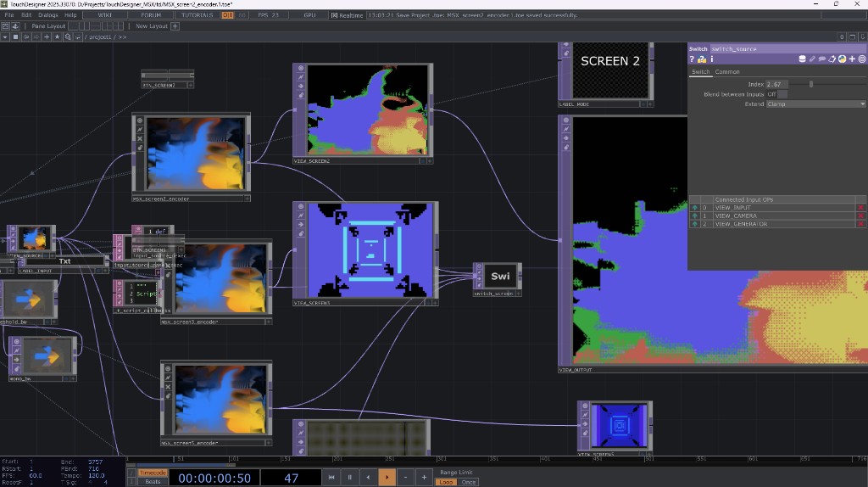The width and height of the screenshot is (868, 487).
Task: Click the bookmark star icon
Action: pyautogui.click(x=57, y=37)
